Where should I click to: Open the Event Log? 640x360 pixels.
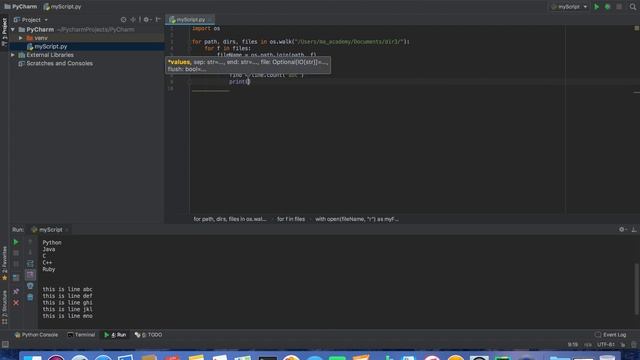pyautogui.click(x=610, y=335)
